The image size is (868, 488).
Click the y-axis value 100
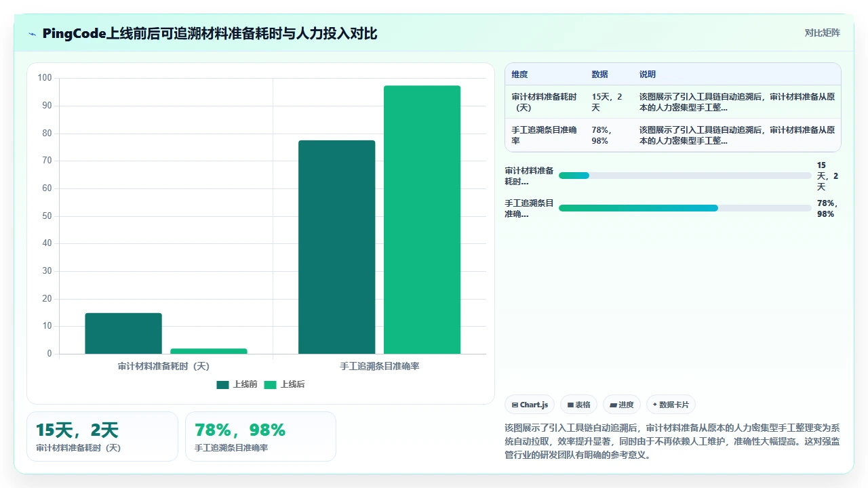coord(45,78)
